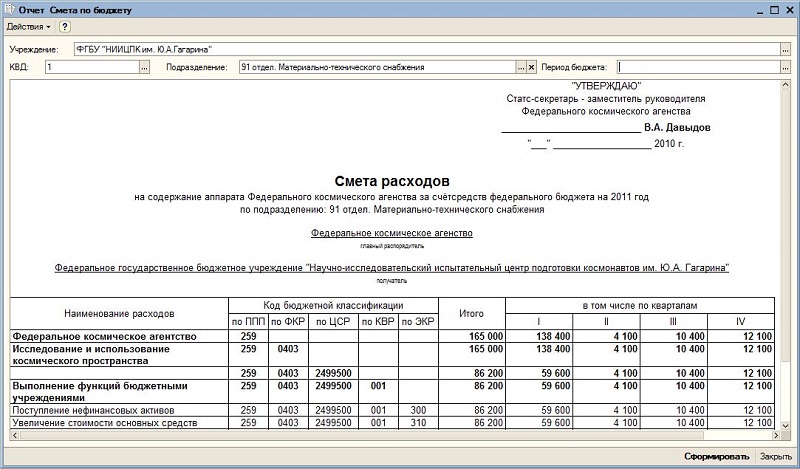The width and height of the screenshot is (800, 469).
Task: Open Период бюджета selection ellipsis button
Action: click(x=785, y=67)
